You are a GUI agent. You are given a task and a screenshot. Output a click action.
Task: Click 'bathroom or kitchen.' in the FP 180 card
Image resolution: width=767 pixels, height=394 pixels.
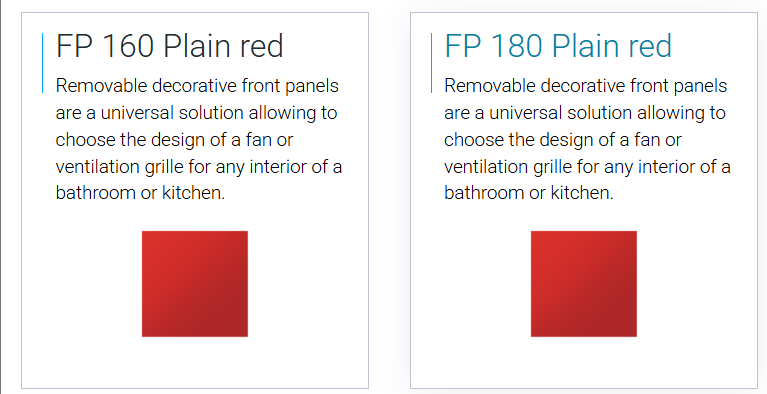pyautogui.click(x=529, y=193)
